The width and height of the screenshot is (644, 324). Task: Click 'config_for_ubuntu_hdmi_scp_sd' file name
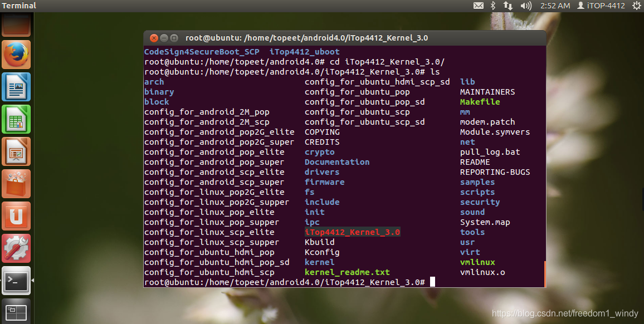point(377,82)
